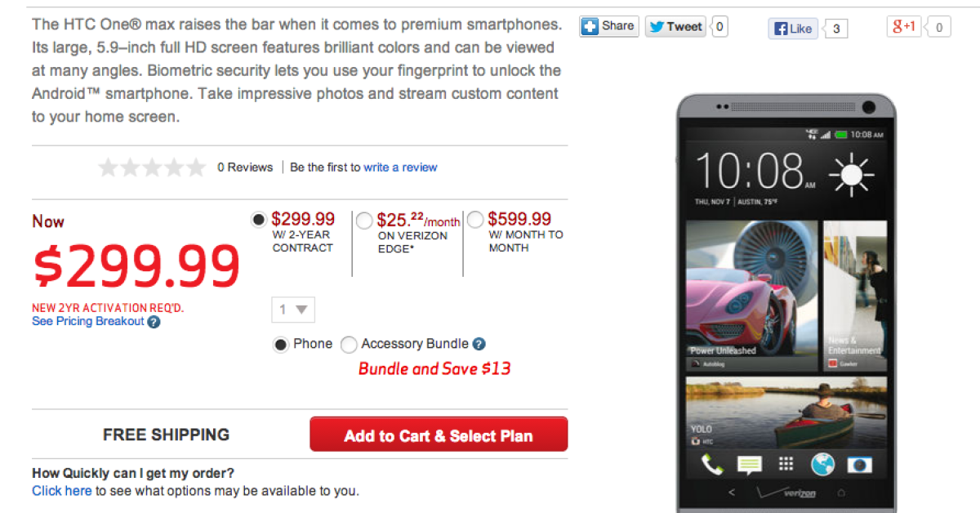980x513 pixels.
Task: Click the Facebook Like button
Action: 793,29
